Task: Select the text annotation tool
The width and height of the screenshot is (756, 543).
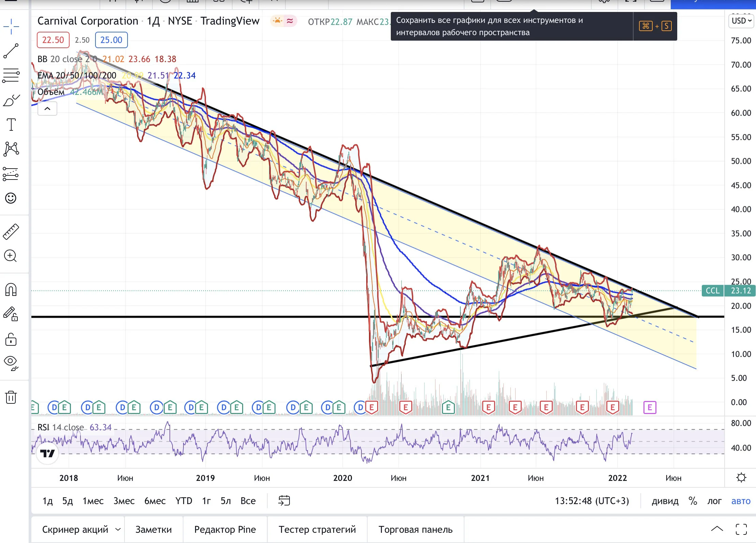Action: click(11, 125)
